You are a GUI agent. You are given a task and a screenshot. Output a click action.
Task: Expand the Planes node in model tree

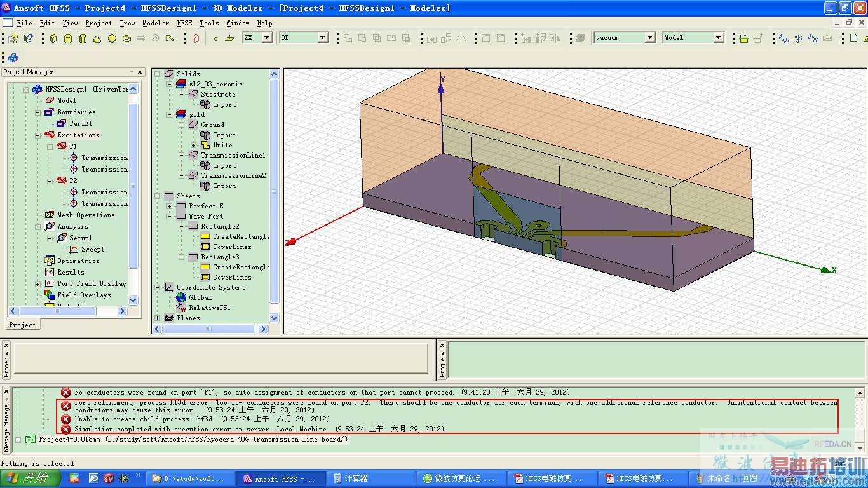tap(158, 318)
